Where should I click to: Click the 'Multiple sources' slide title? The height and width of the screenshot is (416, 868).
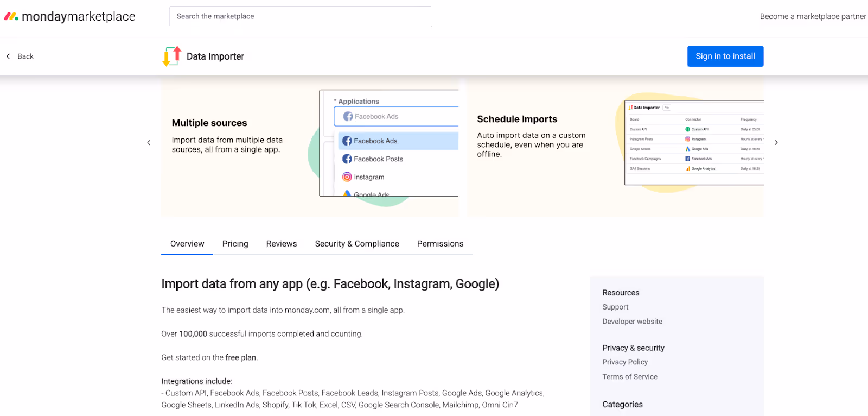click(x=209, y=123)
